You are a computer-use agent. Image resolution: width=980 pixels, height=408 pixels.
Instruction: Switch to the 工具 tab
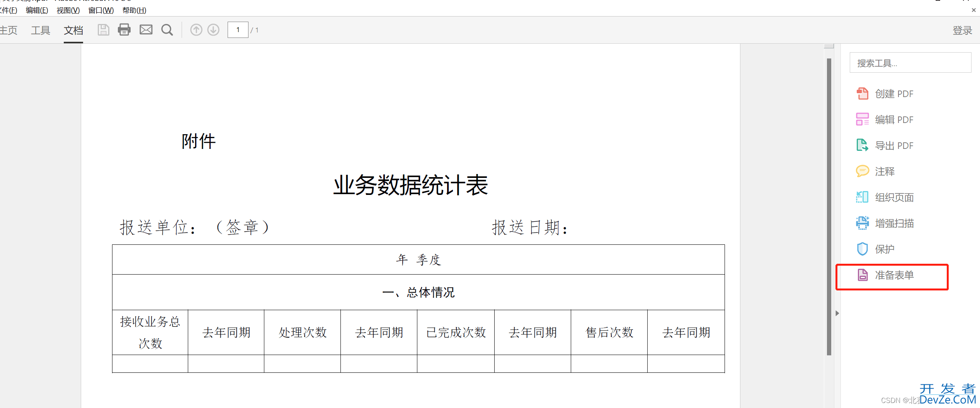(41, 30)
